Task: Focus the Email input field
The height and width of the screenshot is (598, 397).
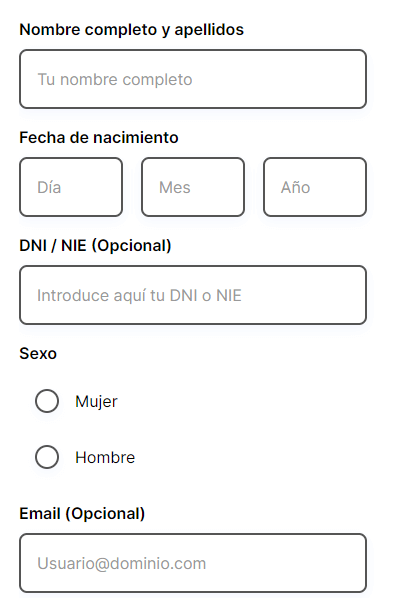Action: 193,563
